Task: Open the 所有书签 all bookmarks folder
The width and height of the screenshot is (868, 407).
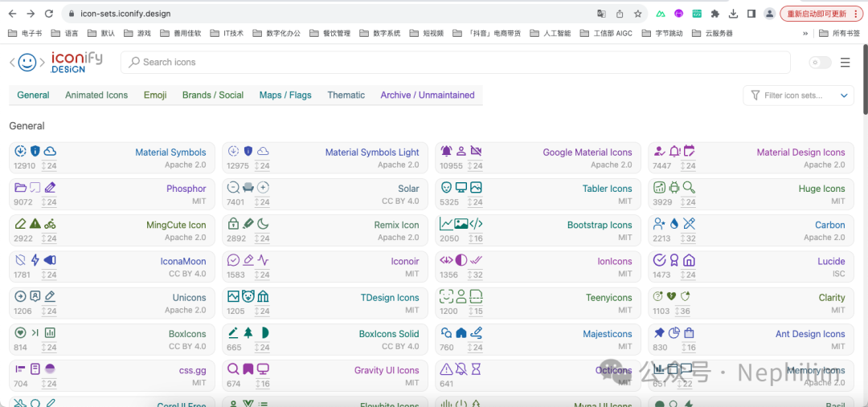Action: 840,33
